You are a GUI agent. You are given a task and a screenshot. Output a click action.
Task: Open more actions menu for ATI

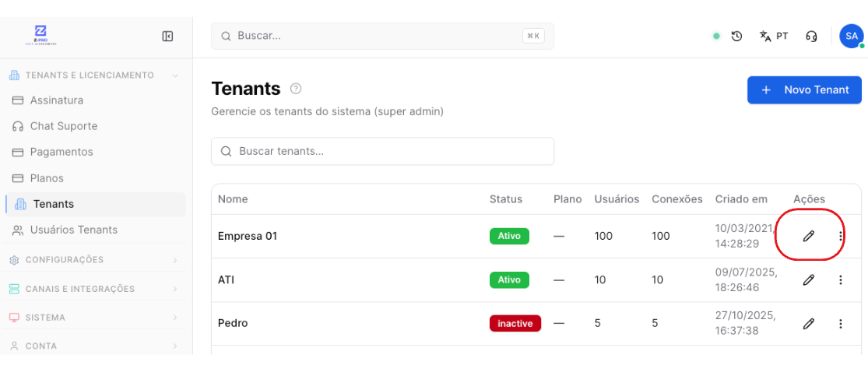(840, 280)
